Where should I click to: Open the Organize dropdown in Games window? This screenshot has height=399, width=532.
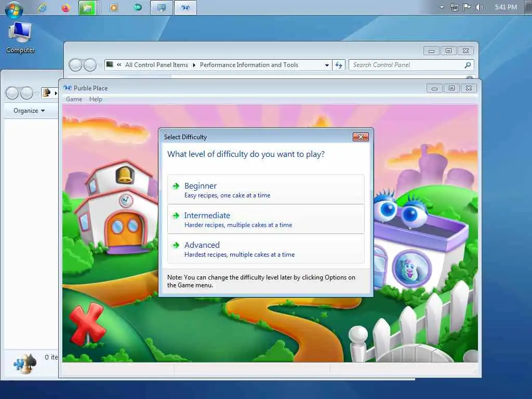pos(29,111)
